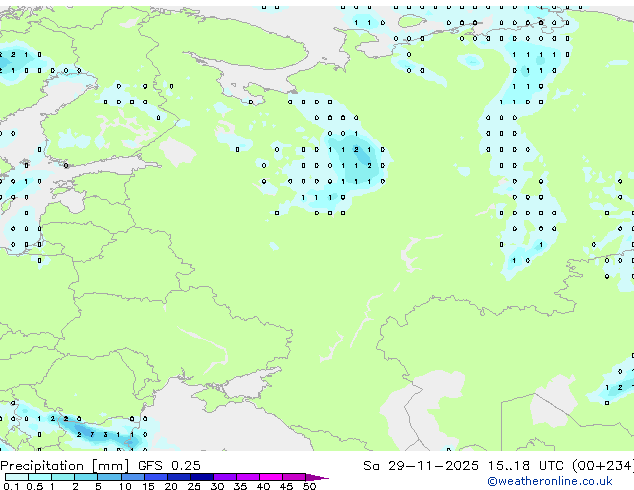Pick the 25–30 mm dark blue legend swatch

[x=202, y=477]
